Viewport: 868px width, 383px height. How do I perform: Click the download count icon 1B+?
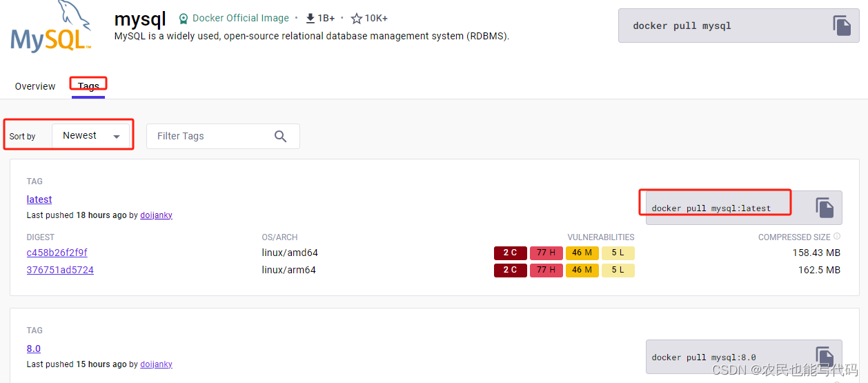pos(310,19)
